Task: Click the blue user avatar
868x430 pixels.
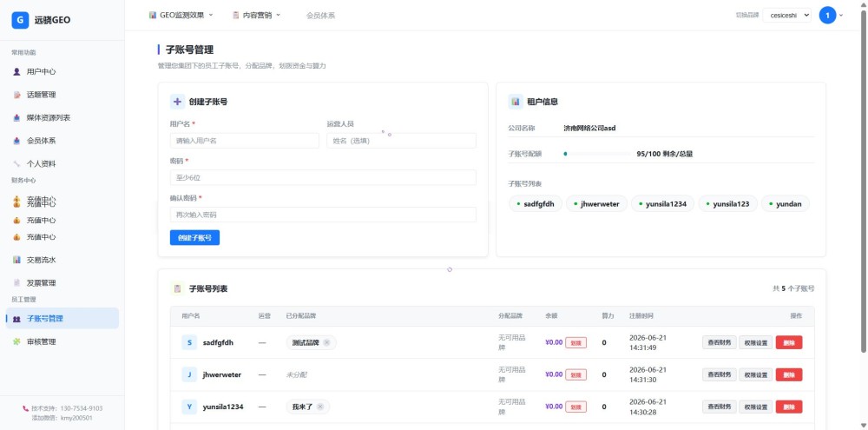Action: [827, 16]
